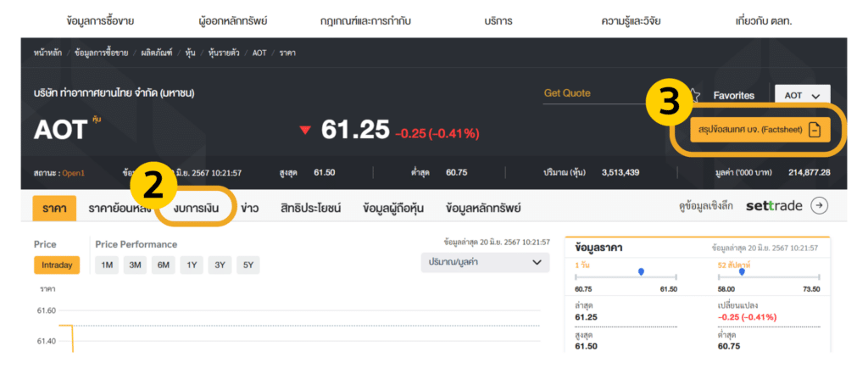Viewport: 868px width, 374px height.
Task: Click the status value Open1
Action: tap(73, 172)
